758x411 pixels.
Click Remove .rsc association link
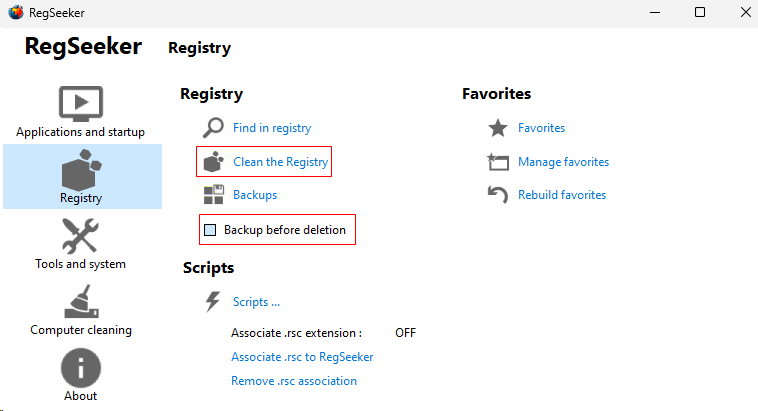(293, 381)
